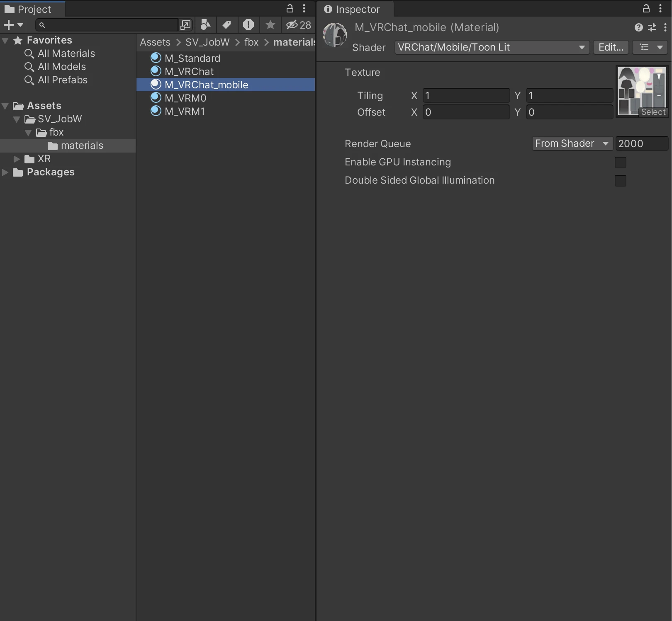Click the shader Edit... button
This screenshot has height=621, width=672.
coord(611,47)
